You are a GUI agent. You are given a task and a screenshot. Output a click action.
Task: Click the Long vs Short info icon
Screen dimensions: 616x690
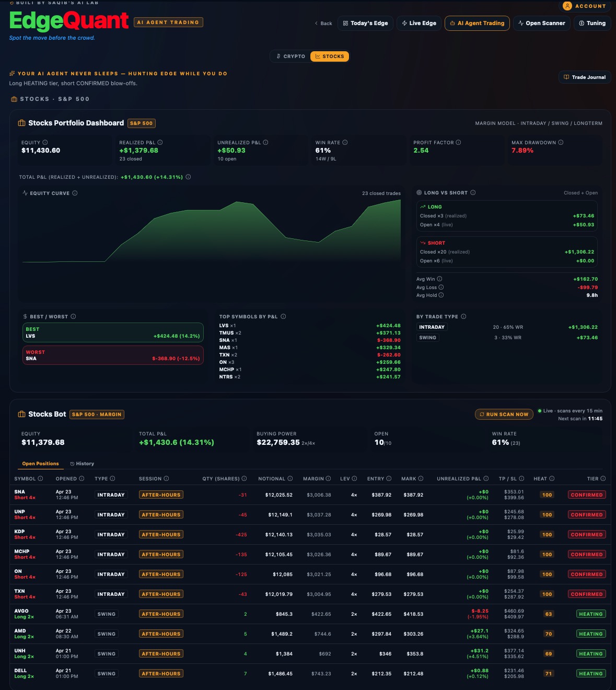pos(473,192)
